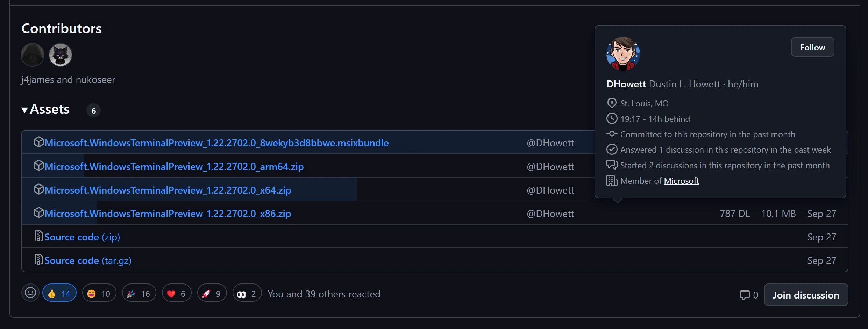Image resolution: width=868 pixels, height=329 pixels.
Task: Download Source code (zip)
Action: 82,237
